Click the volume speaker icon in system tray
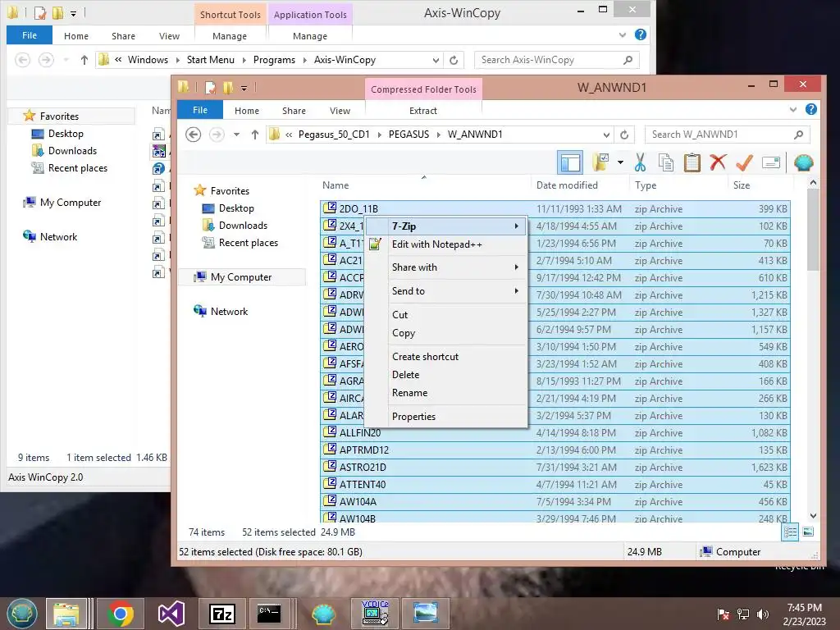The height and width of the screenshot is (630, 840). click(x=763, y=614)
